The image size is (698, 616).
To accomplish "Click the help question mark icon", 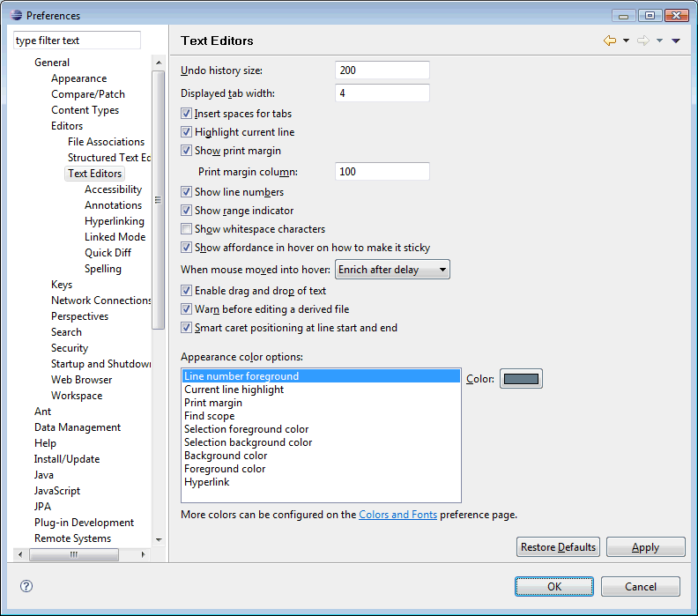I will [26, 586].
